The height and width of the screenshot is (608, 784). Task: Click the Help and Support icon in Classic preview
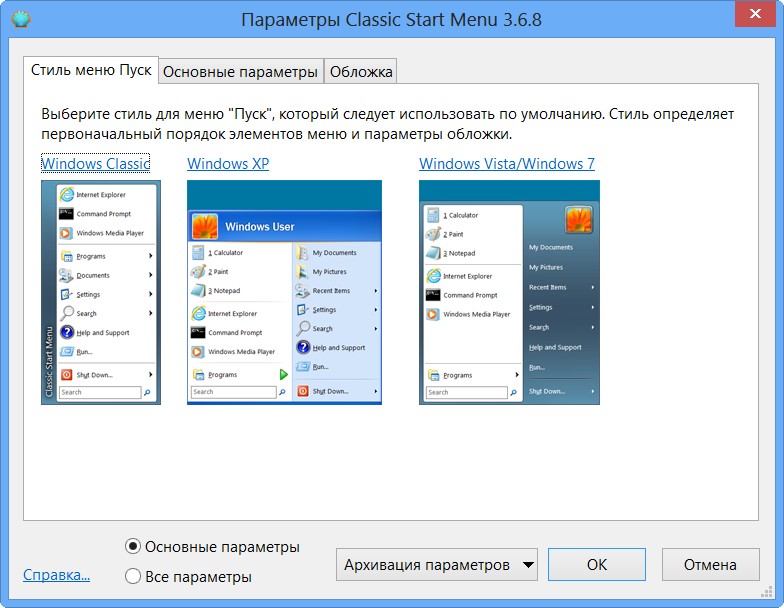coord(67,333)
